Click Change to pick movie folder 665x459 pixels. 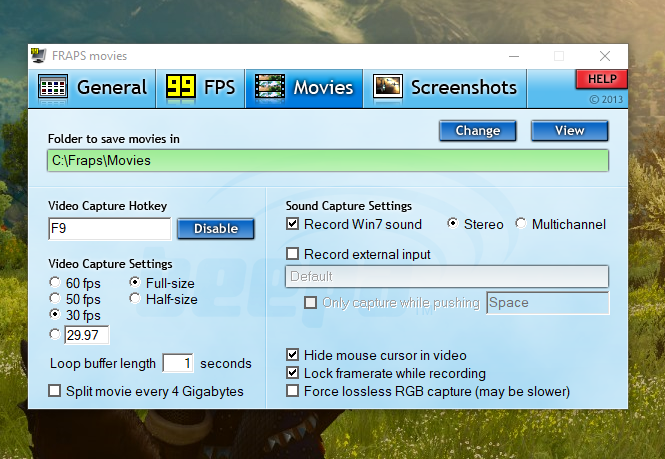[478, 131]
